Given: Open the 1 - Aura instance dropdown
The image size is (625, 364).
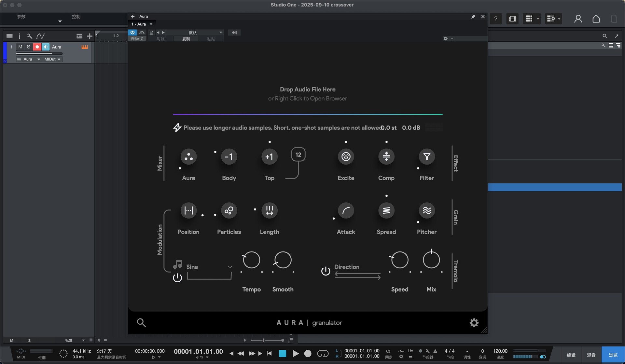Looking at the screenshot, I should (142, 24).
